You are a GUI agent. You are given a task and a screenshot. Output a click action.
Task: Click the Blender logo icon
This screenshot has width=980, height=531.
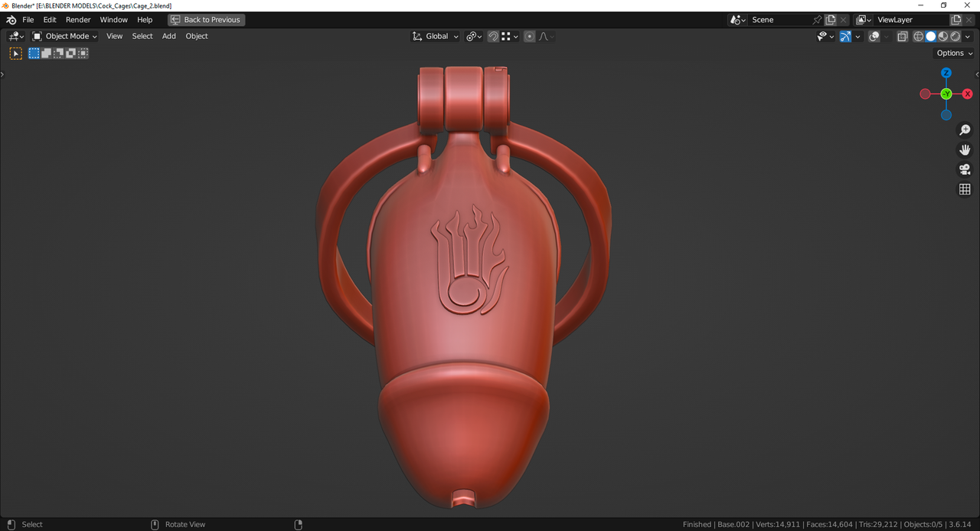click(x=11, y=20)
